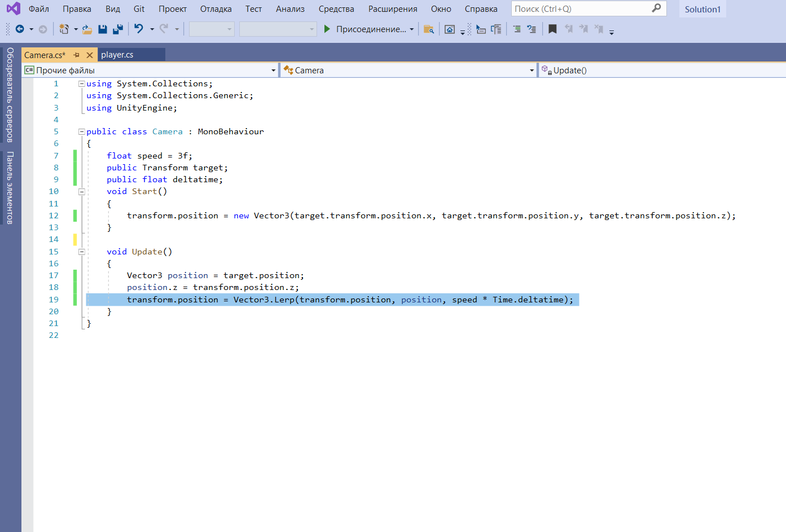
Task: Open the Проект menu
Action: click(172, 8)
